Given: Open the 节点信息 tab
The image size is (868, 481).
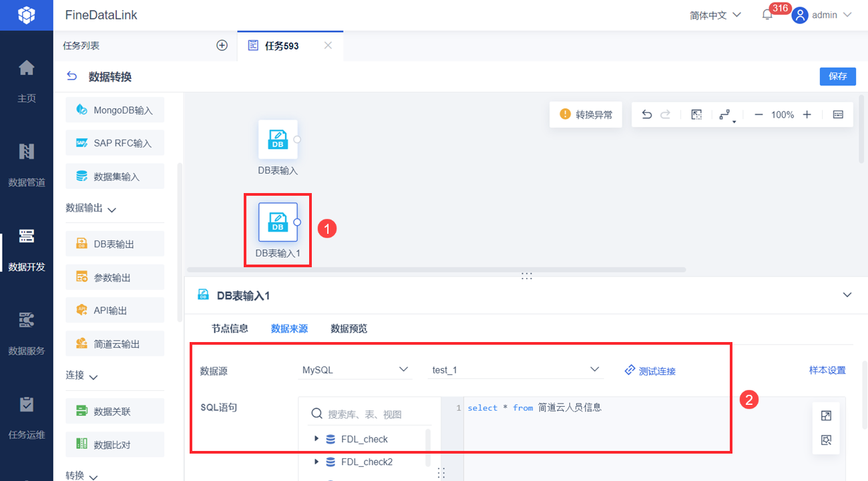Looking at the screenshot, I should click(230, 328).
